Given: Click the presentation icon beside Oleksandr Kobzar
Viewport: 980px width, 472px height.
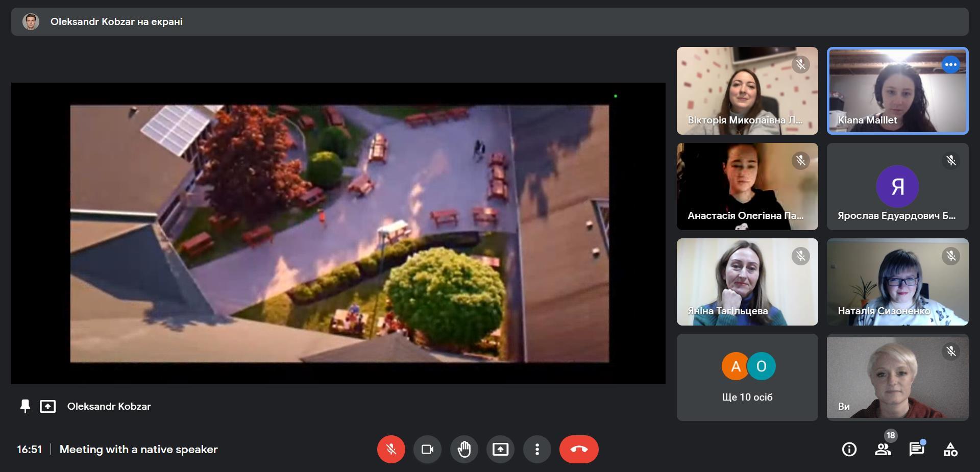Looking at the screenshot, I should (x=48, y=406).
